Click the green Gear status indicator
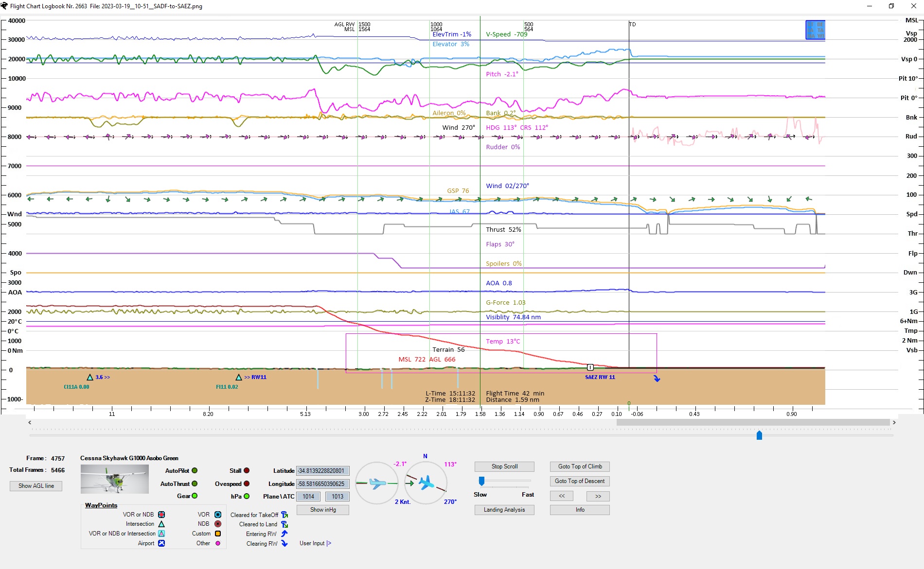The height and width of the screenshot is (569, 924). point(195,496)
